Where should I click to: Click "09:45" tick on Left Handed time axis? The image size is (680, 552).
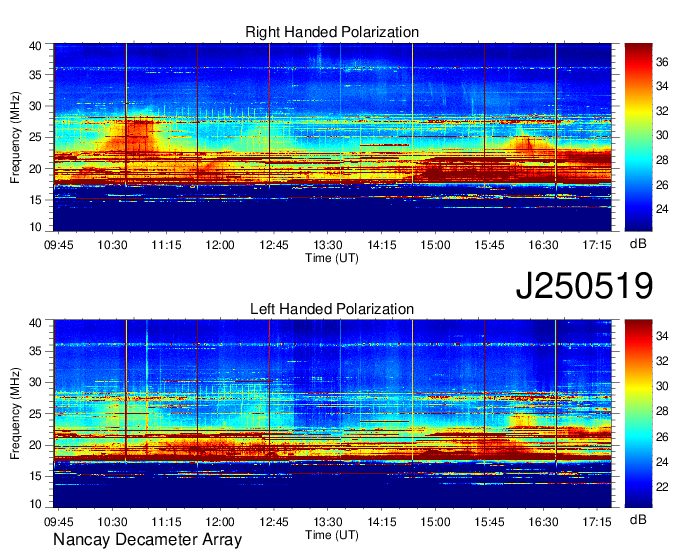pos(59,522)
